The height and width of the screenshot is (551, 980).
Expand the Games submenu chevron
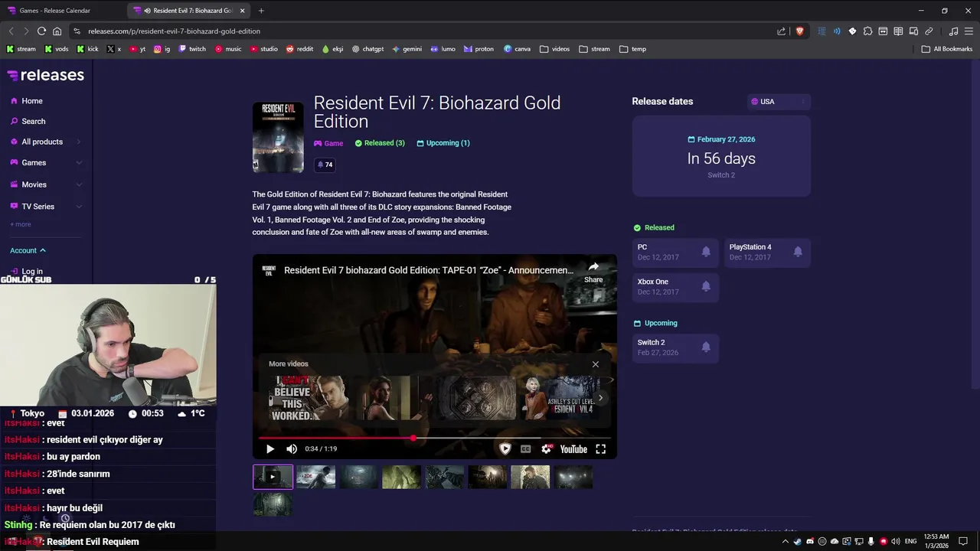tap(79, 163)
